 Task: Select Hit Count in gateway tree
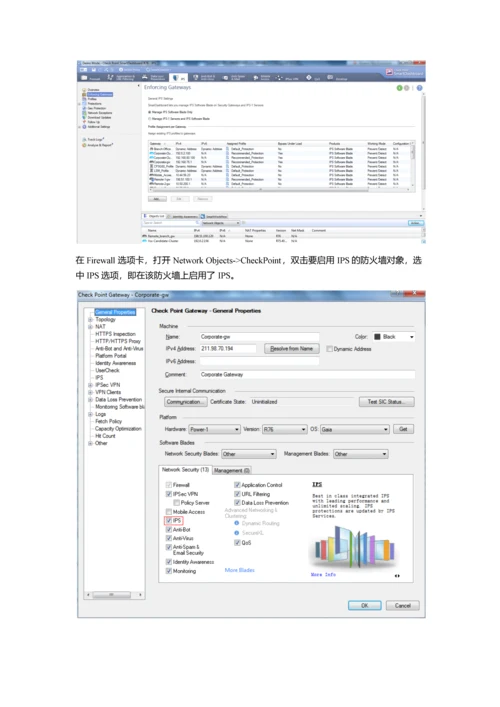coord(105,436)
